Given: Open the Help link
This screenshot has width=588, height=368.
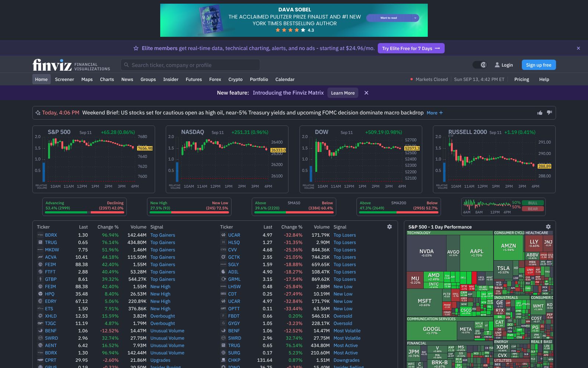Looking at the screenshot, I should tap(544, 79).
